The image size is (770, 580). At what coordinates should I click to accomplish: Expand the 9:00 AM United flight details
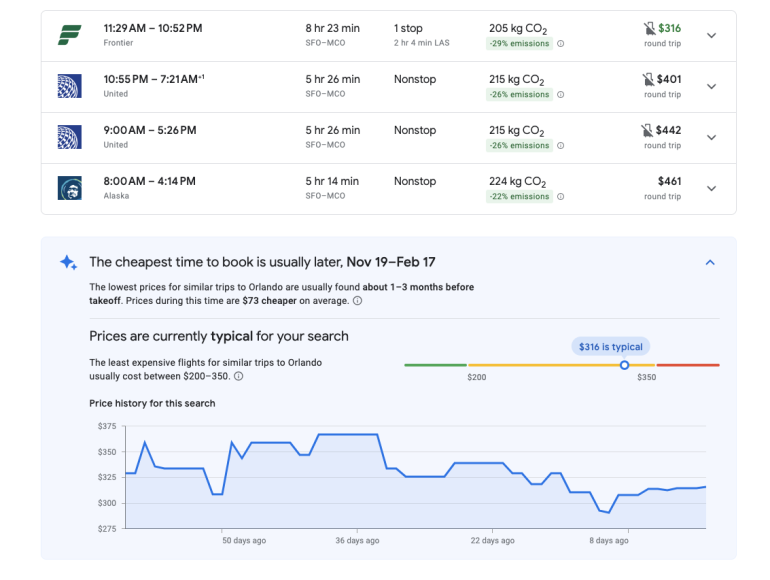coord(711,138)
